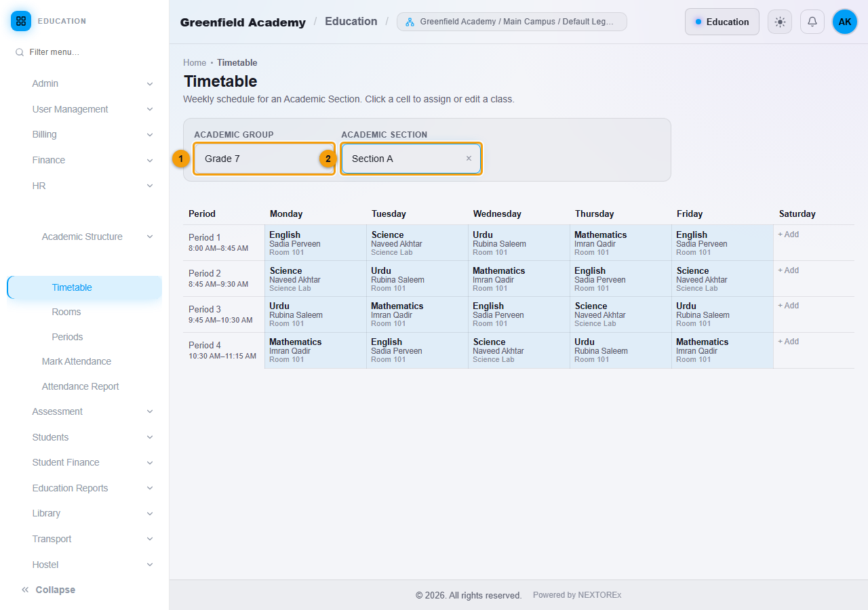The image size is (868, 610).
Task: Open the Greenfield Academy / Main Campus organization selector
Action: (512, 22)
